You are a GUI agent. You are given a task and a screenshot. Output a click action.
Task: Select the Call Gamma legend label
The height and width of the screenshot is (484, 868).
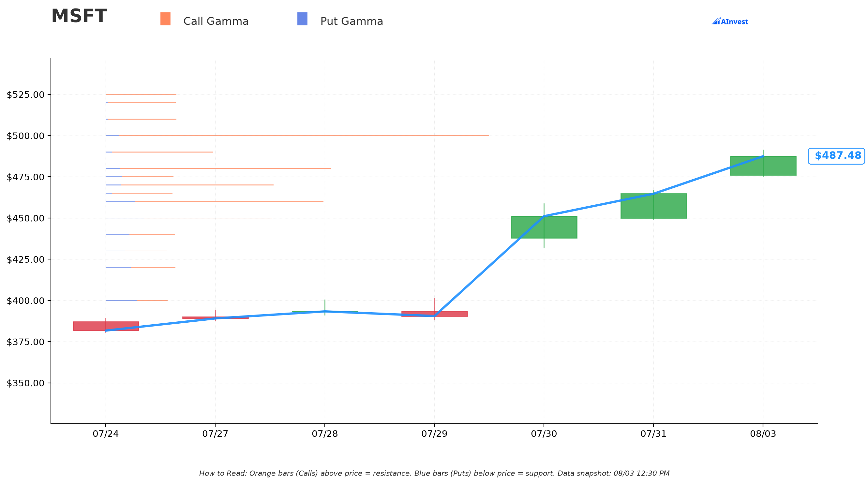[x=216, y=21]
